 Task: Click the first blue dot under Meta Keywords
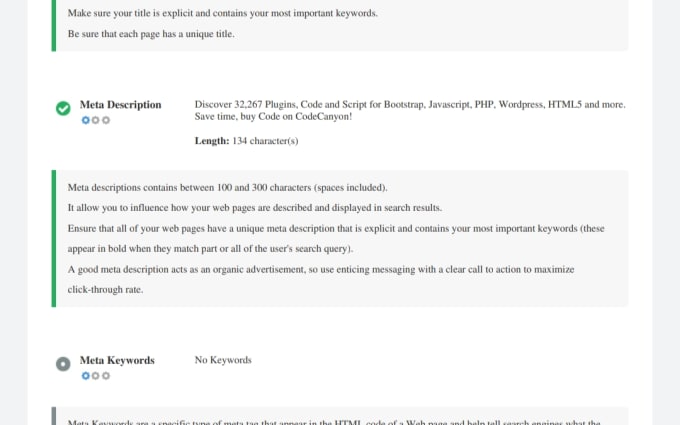coord(86,376)
